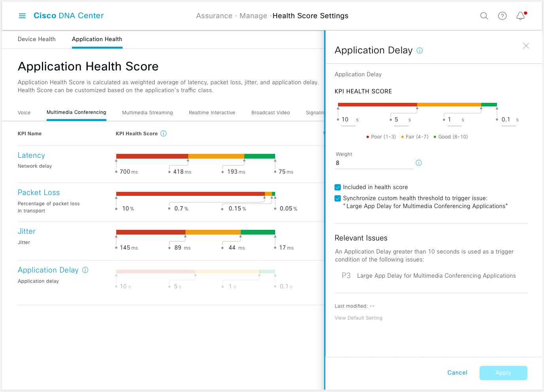Edit the 0.1 s threshold field
Viewport: 544px width, 392px height.
[x=508, y=120]
